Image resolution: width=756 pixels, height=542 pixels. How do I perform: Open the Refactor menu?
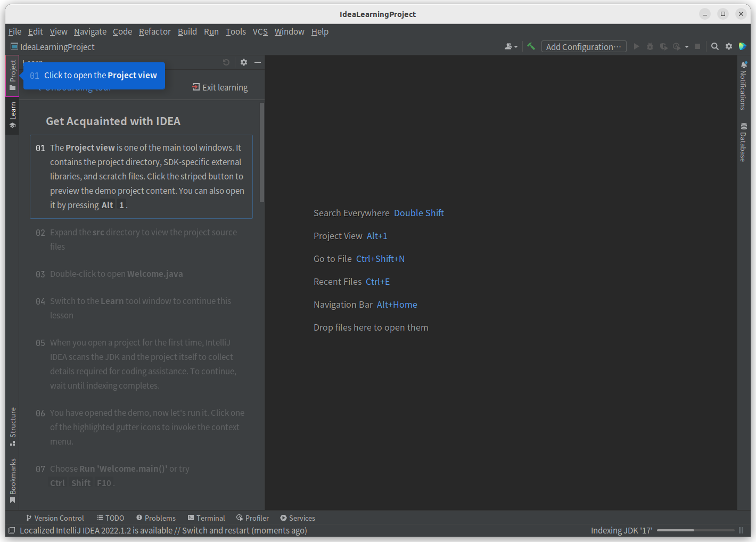(154, 31)
